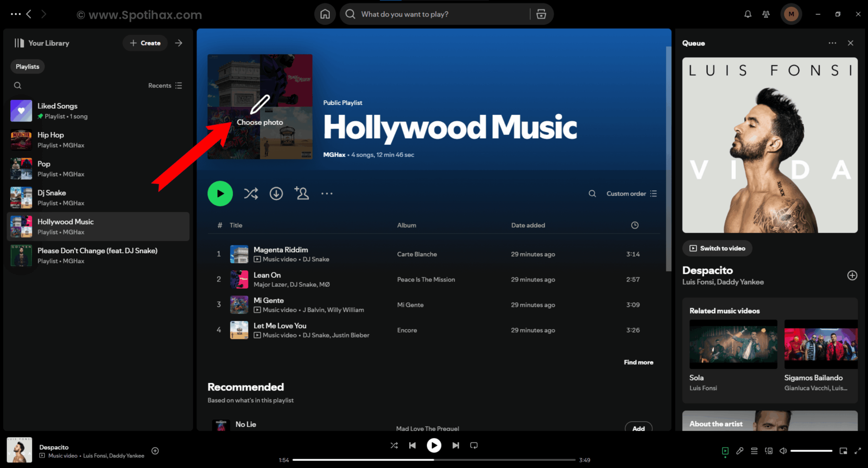Viewport: 868px width, 468px height.
Task: Toggle the Lyrics microphone icon
Action: point(740,451)
